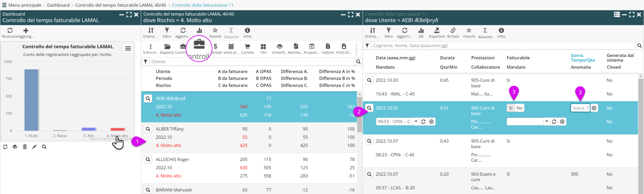Image resolution: width=644 pixels, height=194 pixels.
Task: Click the red '4. Molto alto' chart bar
Action: point(118,129)
